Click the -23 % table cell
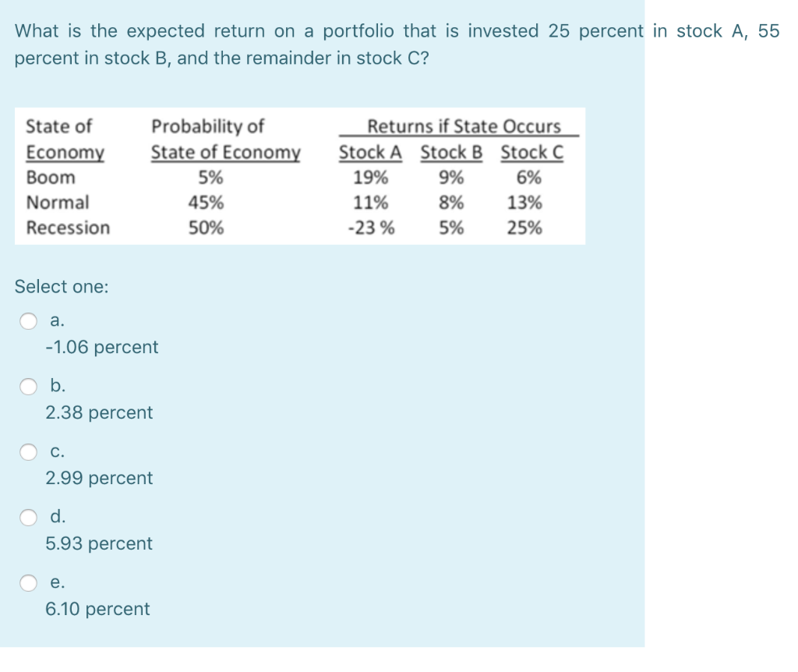 [x=373, y=228]
